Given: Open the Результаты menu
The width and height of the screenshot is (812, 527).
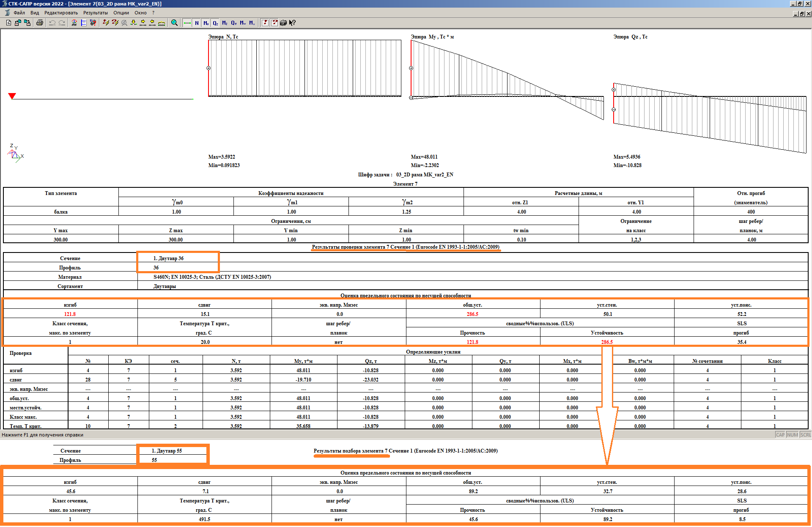Looking at the screenshot, I should click(x=96, y=13).
